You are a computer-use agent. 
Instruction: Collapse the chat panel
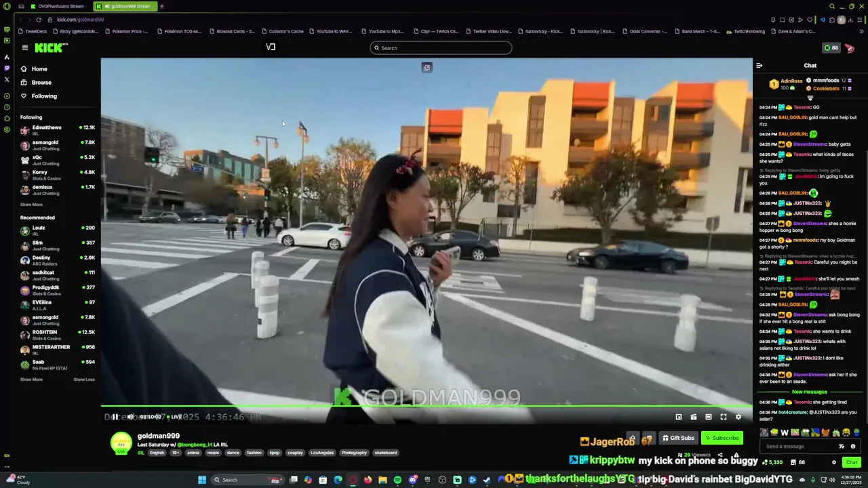point(759,66)
